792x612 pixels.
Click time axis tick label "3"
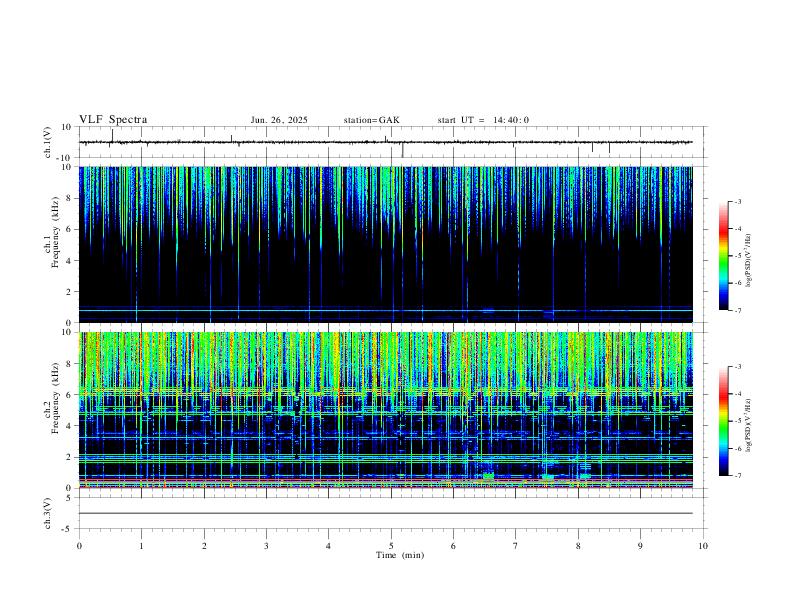(x=266, y=546)
